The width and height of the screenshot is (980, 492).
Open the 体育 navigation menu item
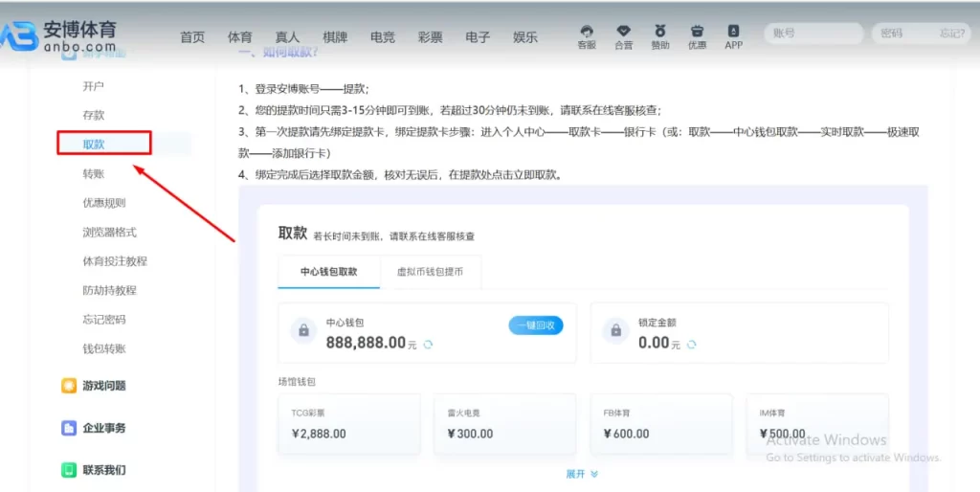pos(240,37)
